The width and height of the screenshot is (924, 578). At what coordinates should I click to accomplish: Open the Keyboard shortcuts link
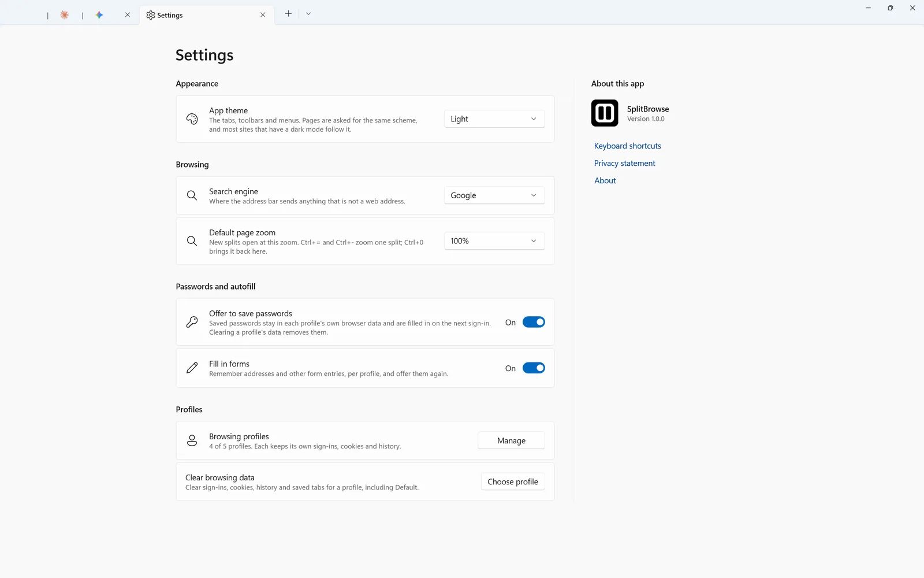point(628,146)
